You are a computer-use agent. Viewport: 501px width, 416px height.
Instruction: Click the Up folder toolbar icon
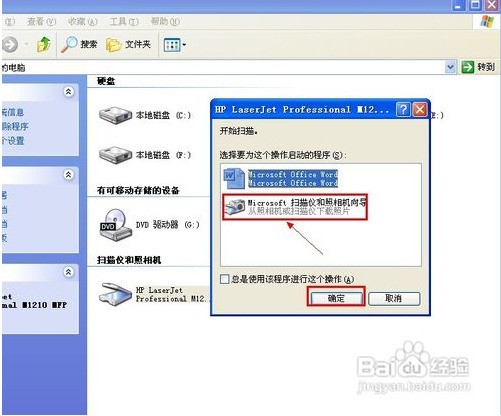44,44
